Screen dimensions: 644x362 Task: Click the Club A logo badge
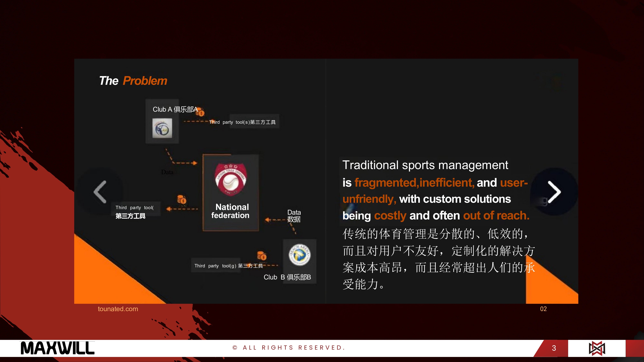(x=162, y=128)
